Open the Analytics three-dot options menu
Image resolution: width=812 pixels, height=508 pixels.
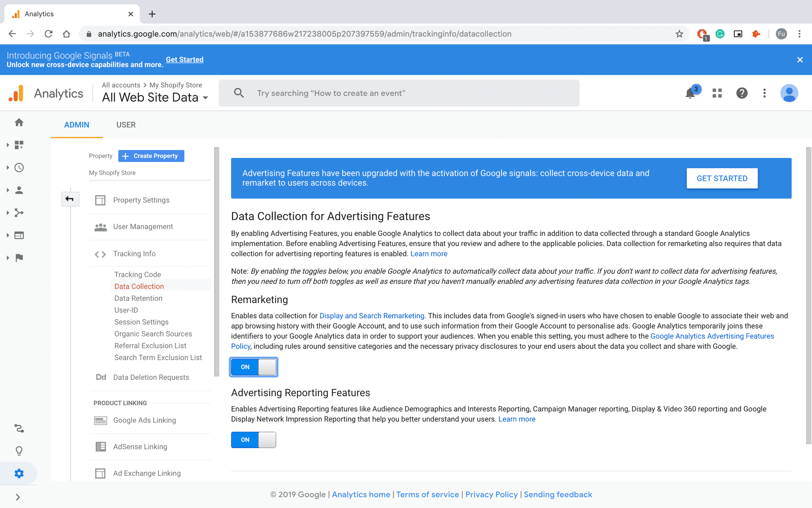(x=764, y=93)
